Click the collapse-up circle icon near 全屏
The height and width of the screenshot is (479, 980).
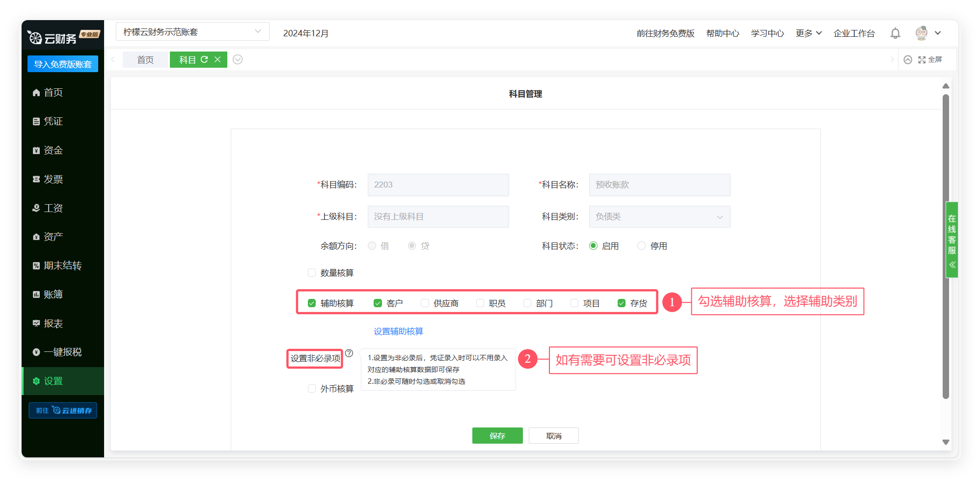click(908, 59)
